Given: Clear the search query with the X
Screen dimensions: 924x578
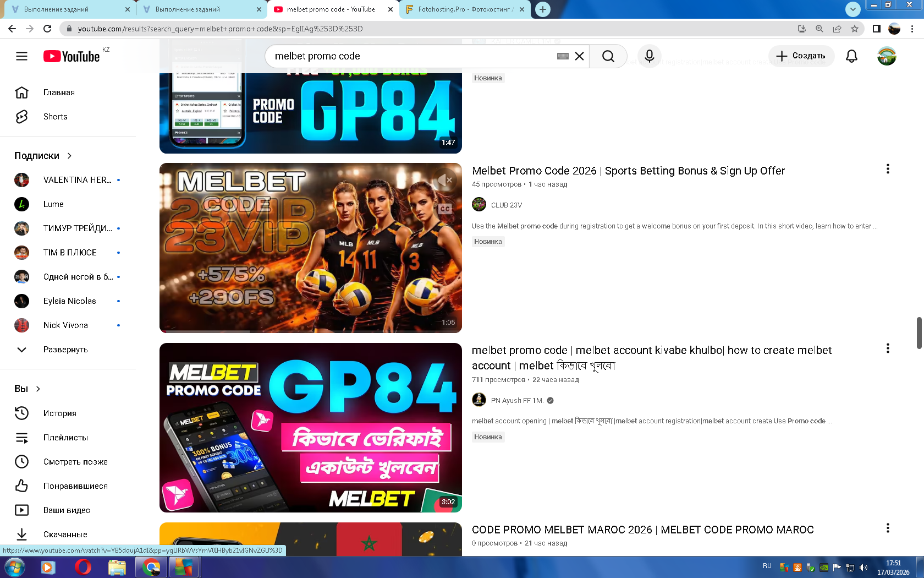Looking at the screenshot, I should 579,56.
